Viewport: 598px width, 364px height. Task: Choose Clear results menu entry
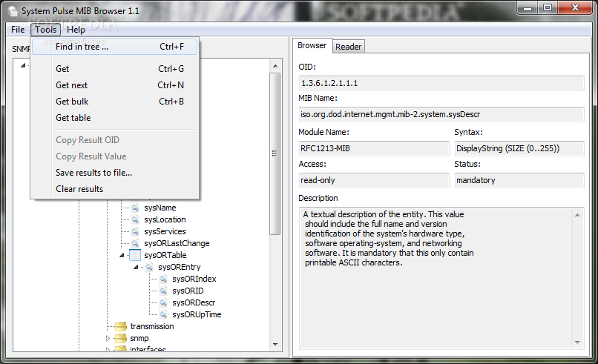pos(115,189)
